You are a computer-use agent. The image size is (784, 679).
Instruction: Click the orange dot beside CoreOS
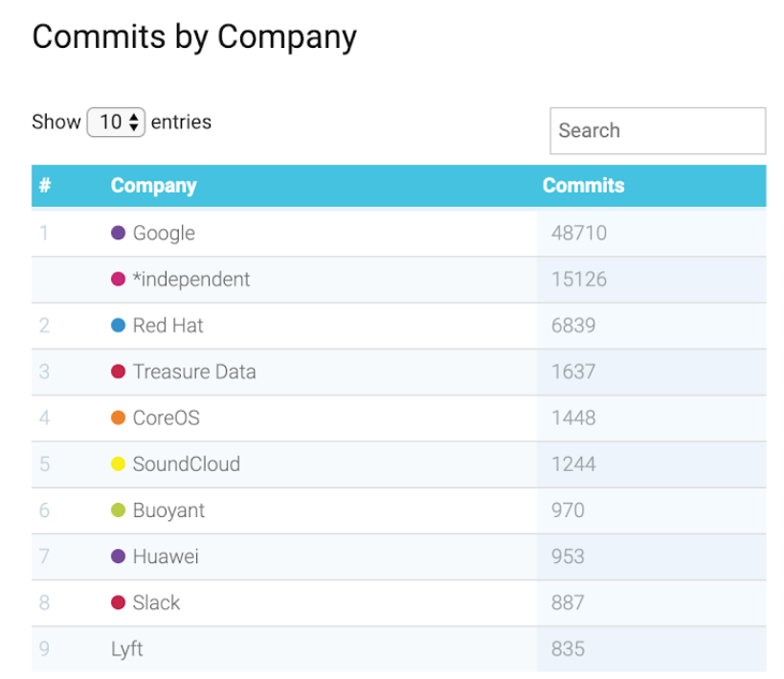click(x=119, y=418)
